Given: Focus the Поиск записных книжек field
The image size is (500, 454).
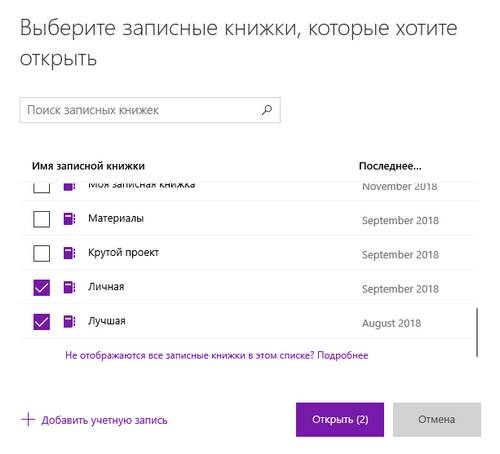Looking at the screenshot, I should click(150, 110).
